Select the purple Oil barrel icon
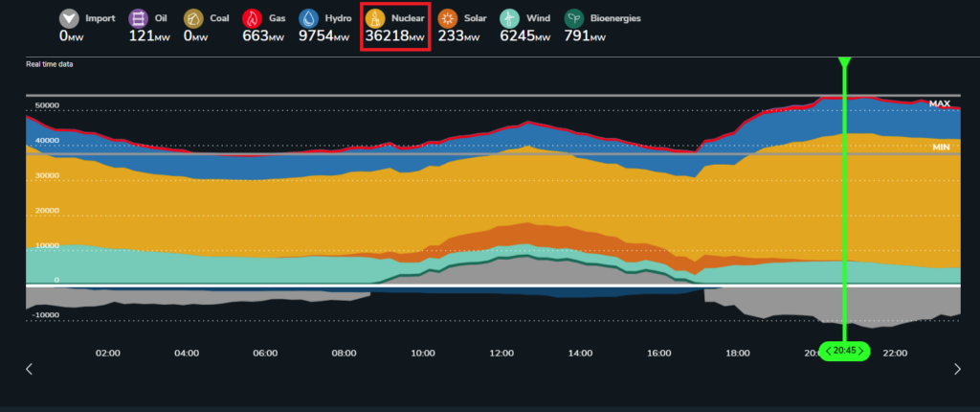The image size is (980, 412). [x=139, y=19]
